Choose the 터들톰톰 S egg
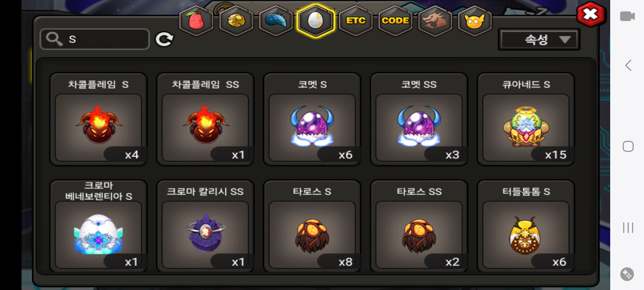This screenshot has width=644, height=290. click(x=526, y=226)
